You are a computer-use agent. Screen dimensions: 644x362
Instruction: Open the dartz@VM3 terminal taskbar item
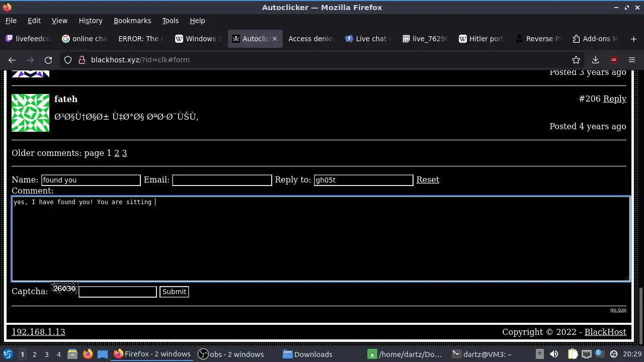pyautogui.click(x=481, y=354)
